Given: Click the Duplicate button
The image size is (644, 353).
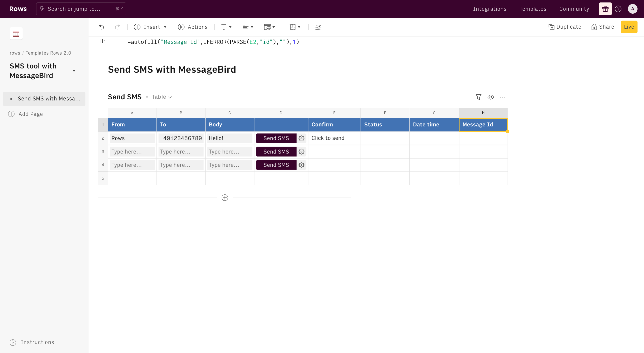Looking at the screenshot, I should (x=565, y=27).
